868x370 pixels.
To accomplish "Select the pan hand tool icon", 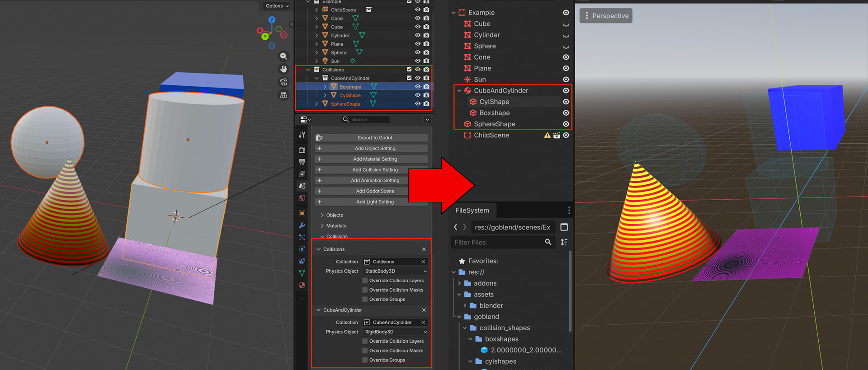I will pos(283,69).
